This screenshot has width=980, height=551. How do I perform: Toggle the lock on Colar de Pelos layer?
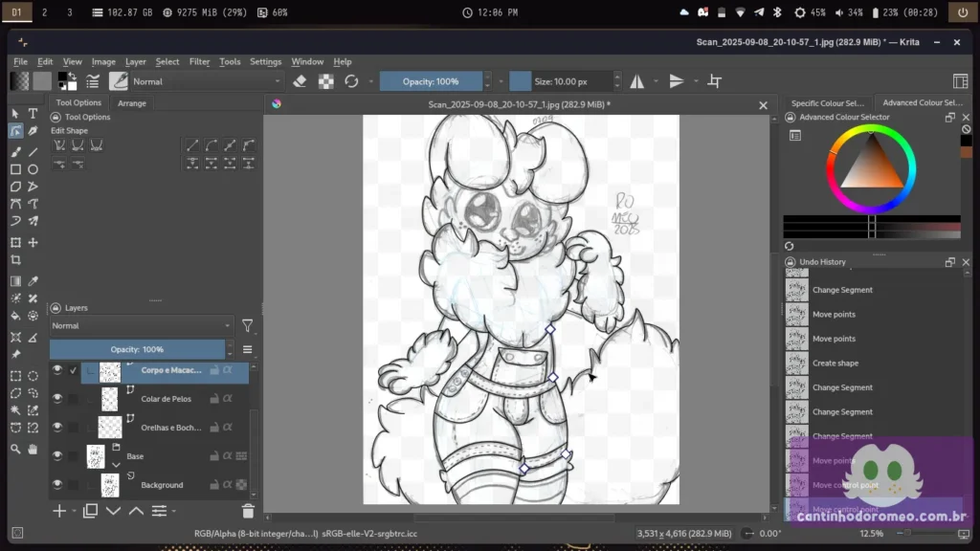pos(214,399)
